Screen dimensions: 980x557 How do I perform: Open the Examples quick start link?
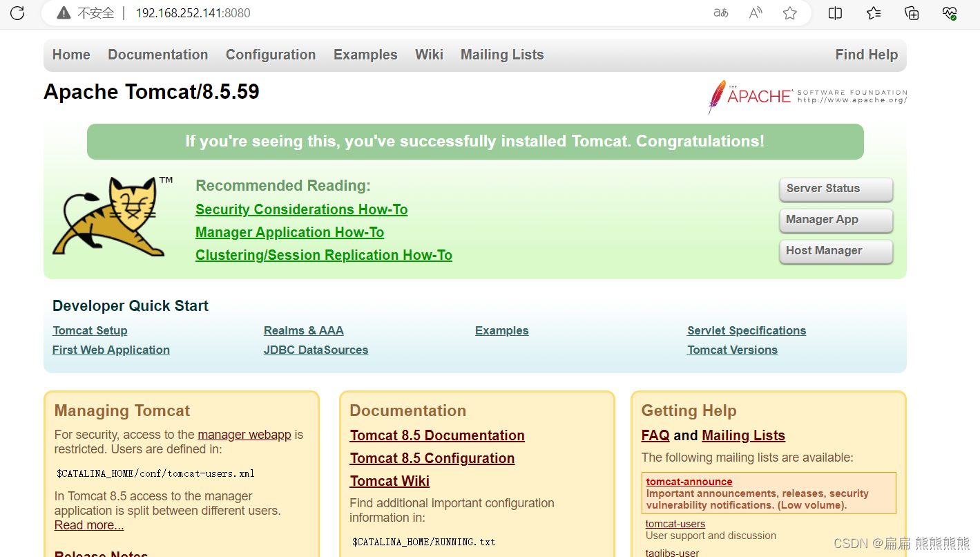[x=501, y=330]
